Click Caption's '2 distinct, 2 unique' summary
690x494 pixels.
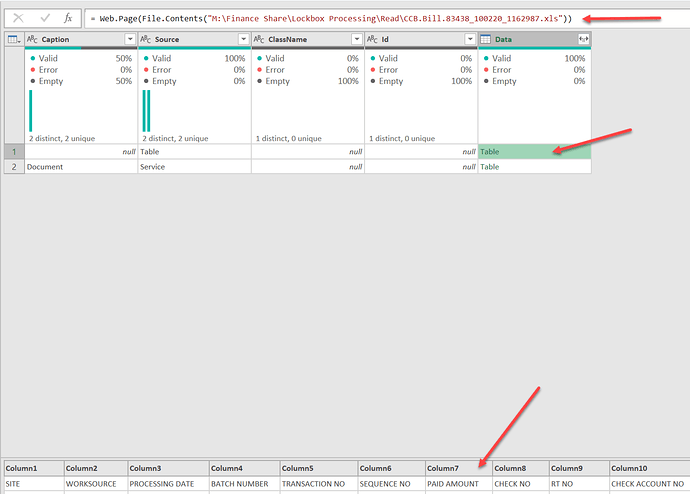pos(62,138)
